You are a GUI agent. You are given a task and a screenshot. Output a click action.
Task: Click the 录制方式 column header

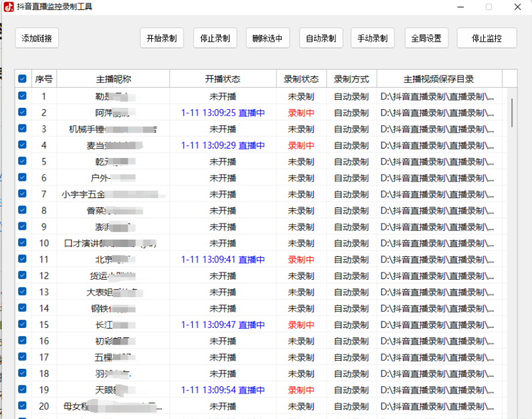point(351,79)
